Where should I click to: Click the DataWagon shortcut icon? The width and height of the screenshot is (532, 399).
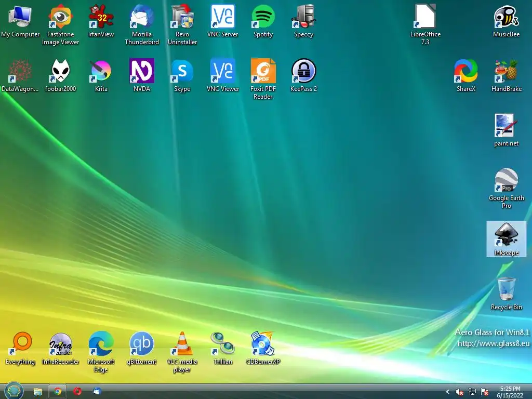coord(20,75)
